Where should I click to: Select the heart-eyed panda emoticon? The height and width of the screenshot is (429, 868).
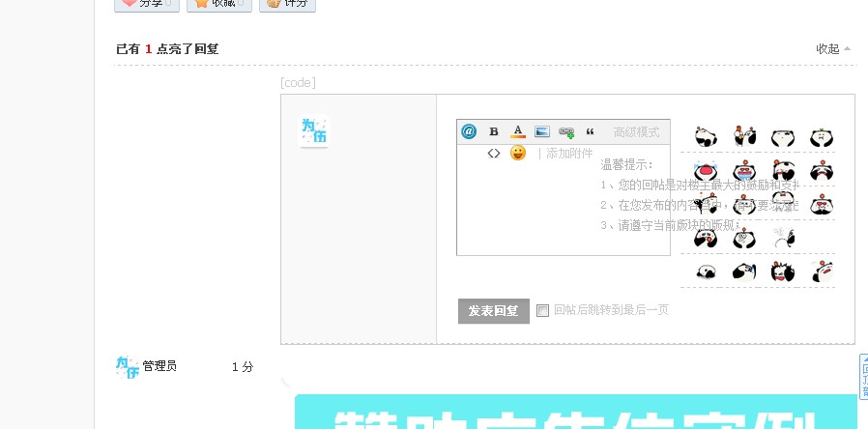[822, 205]
